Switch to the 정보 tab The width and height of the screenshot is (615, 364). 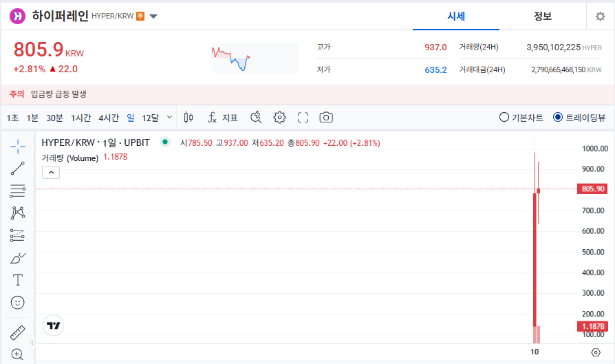(543, 16)
